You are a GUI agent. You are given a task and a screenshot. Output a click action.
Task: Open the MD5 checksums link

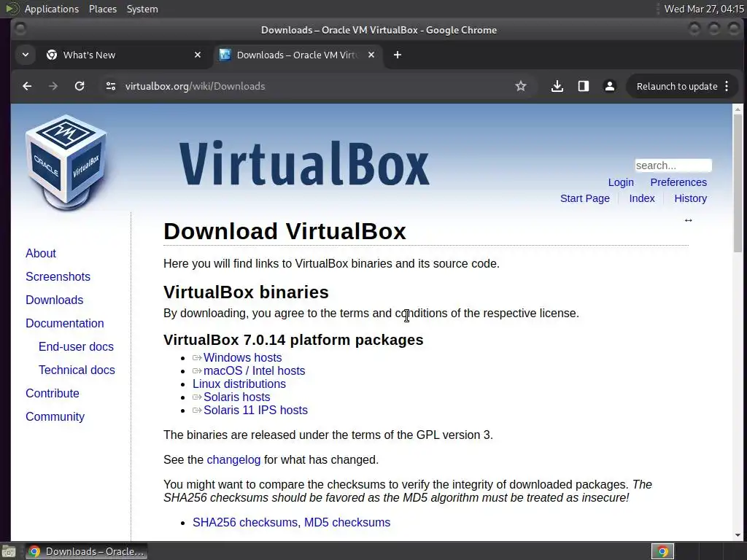tap(347, 522)
